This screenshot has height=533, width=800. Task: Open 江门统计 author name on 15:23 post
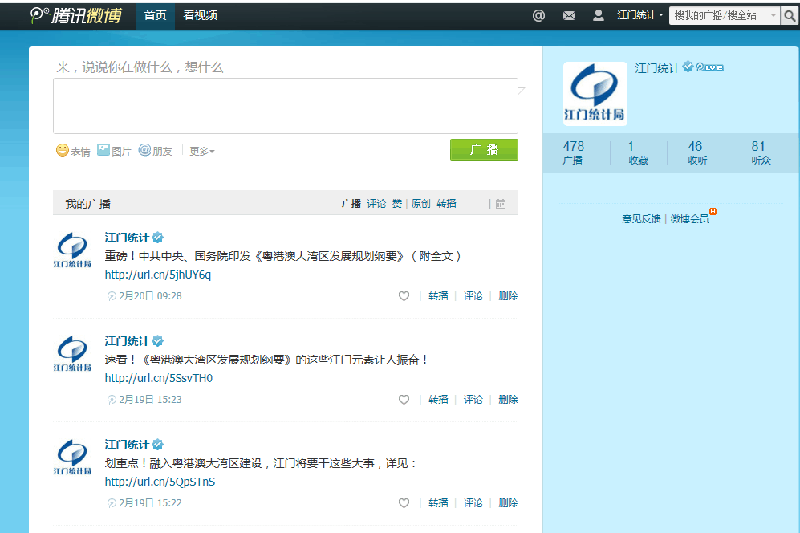coord(127,341)
